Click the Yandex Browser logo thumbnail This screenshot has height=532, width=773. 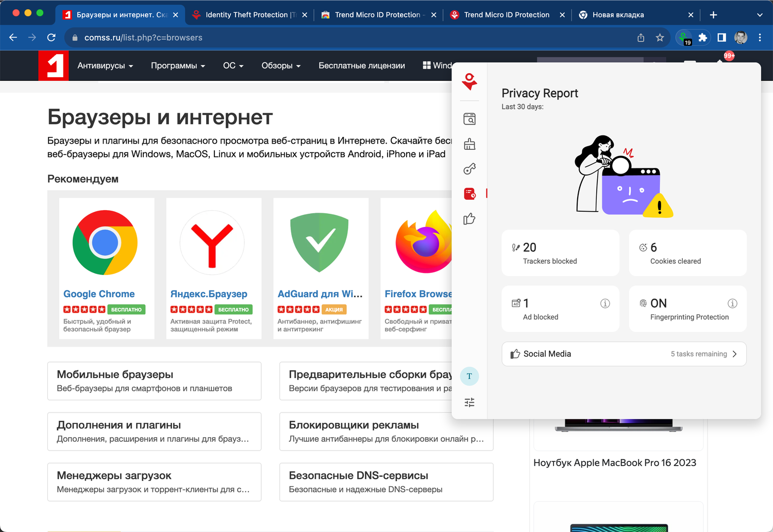point(212,243)
